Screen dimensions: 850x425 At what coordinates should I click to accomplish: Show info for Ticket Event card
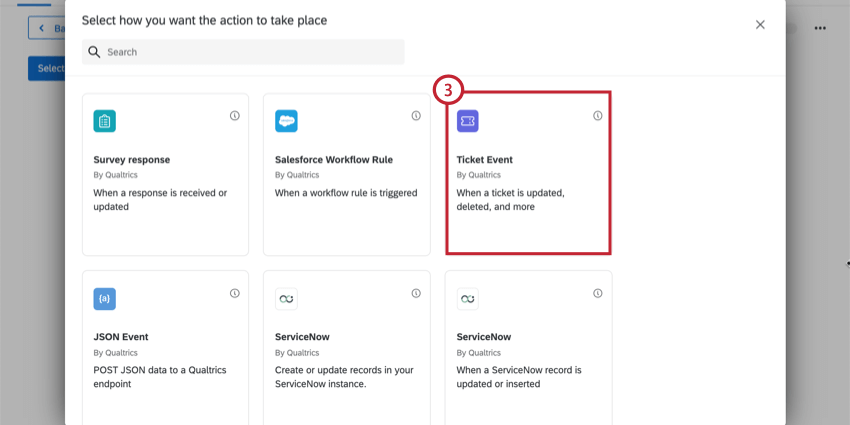[x=597, y=115]
